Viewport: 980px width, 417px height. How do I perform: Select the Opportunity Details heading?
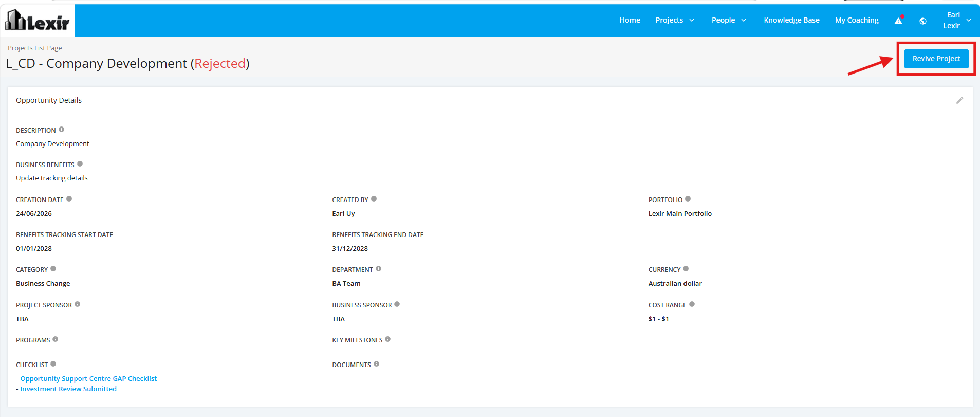point(49,100)
